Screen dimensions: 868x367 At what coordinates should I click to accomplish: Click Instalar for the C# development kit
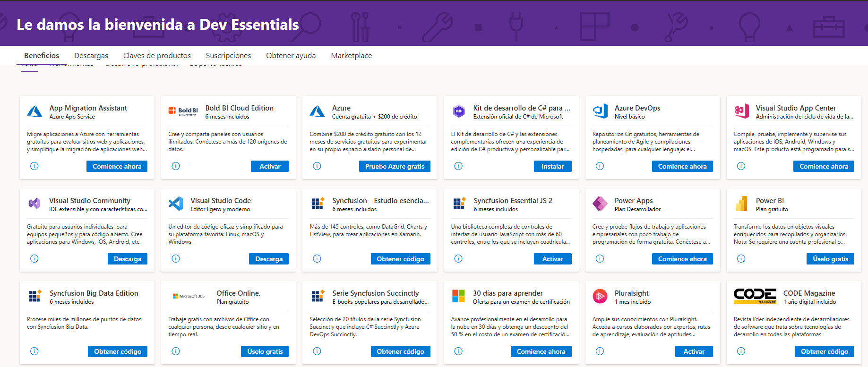tap(552, 166)
